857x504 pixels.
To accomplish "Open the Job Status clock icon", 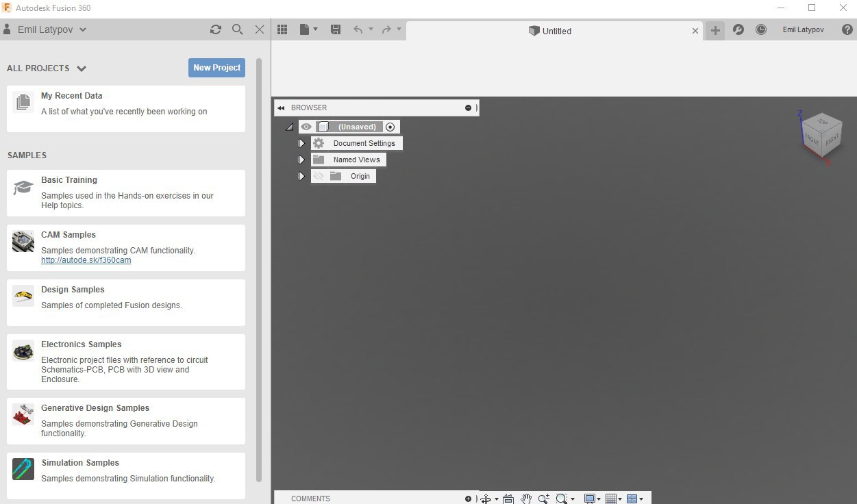I will pos(761,30).
